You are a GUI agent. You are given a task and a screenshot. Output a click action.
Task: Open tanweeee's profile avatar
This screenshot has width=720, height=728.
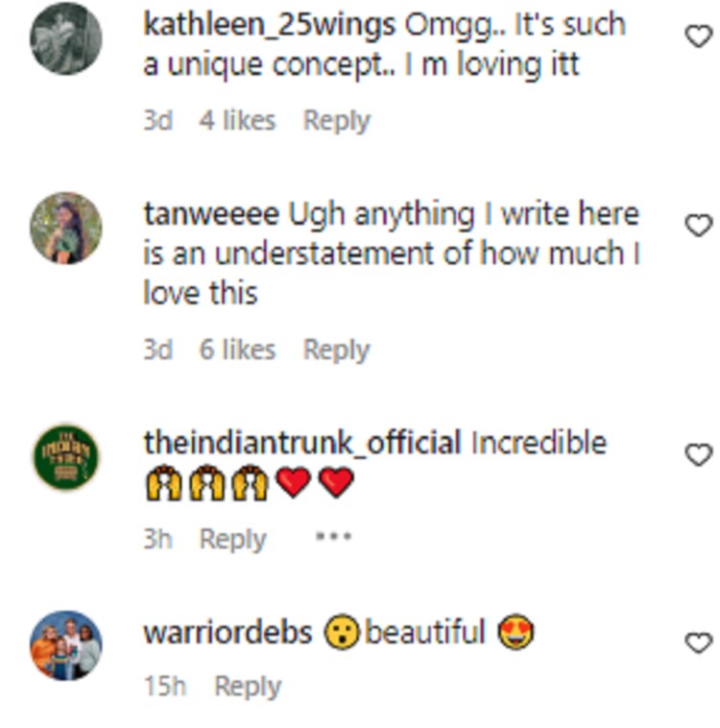coord(65,228)
